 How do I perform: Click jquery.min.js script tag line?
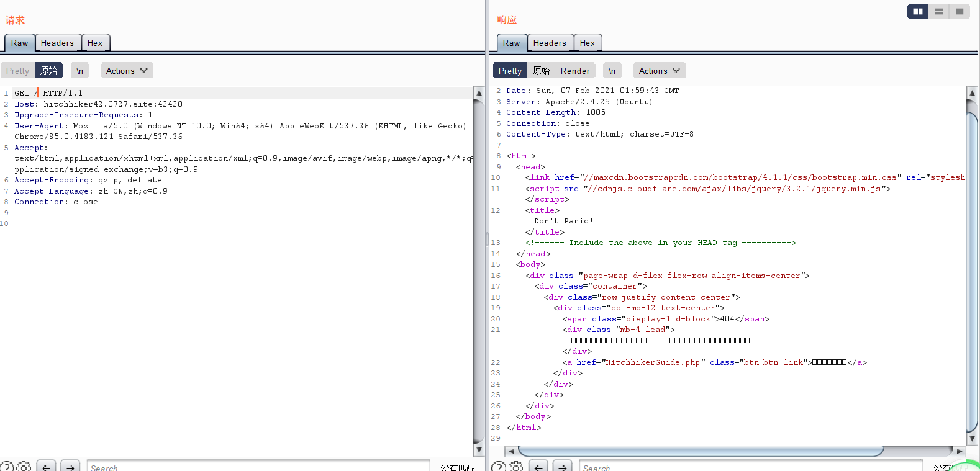tap(708, 189)
